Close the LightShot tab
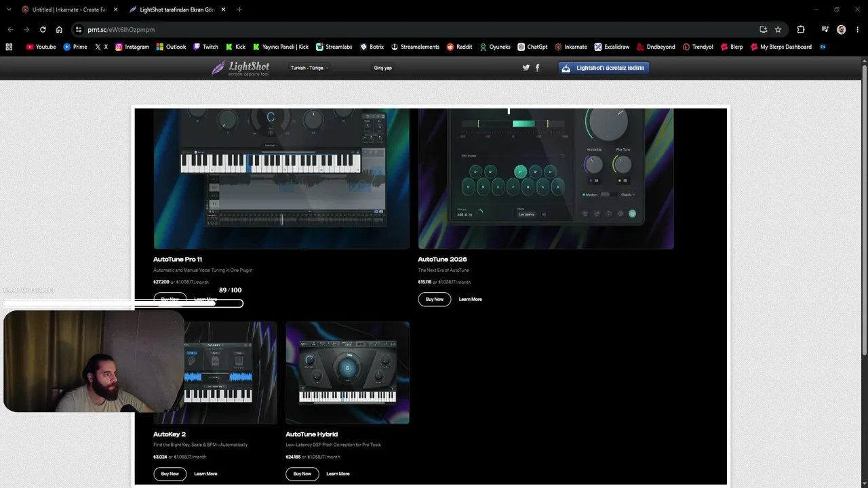Screen dimensions: 868x488 223,9
